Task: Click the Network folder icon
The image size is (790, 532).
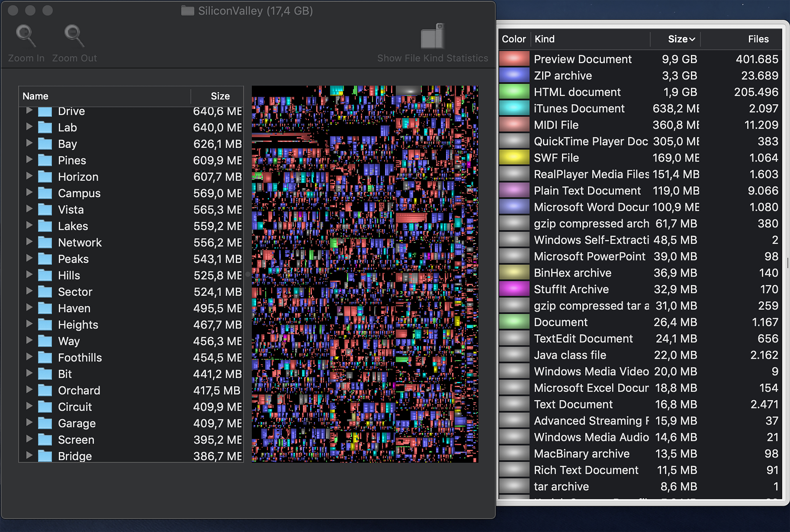Action: pyautogui.click(x=45, y=243)
